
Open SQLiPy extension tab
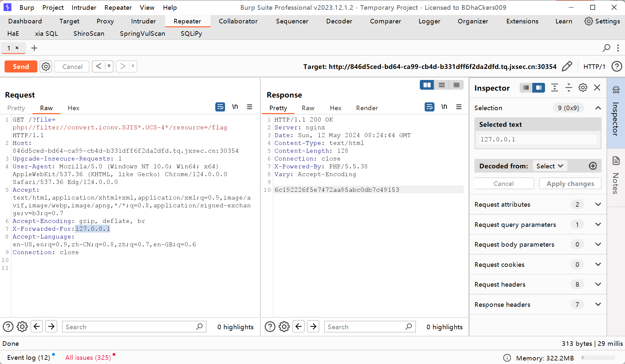point(191,33)
